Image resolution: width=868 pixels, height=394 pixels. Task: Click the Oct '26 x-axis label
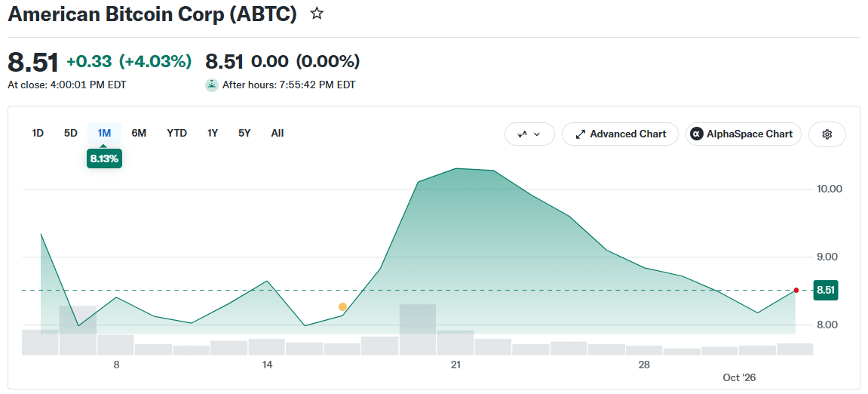(739, 378)
